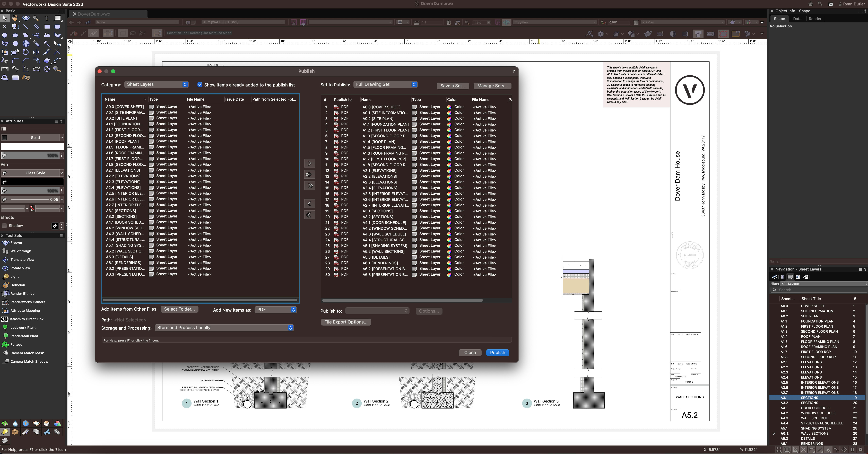This screenshot has width=868, height=454.
Task: Click the Select Folder button
Action: tap(179, 309)
